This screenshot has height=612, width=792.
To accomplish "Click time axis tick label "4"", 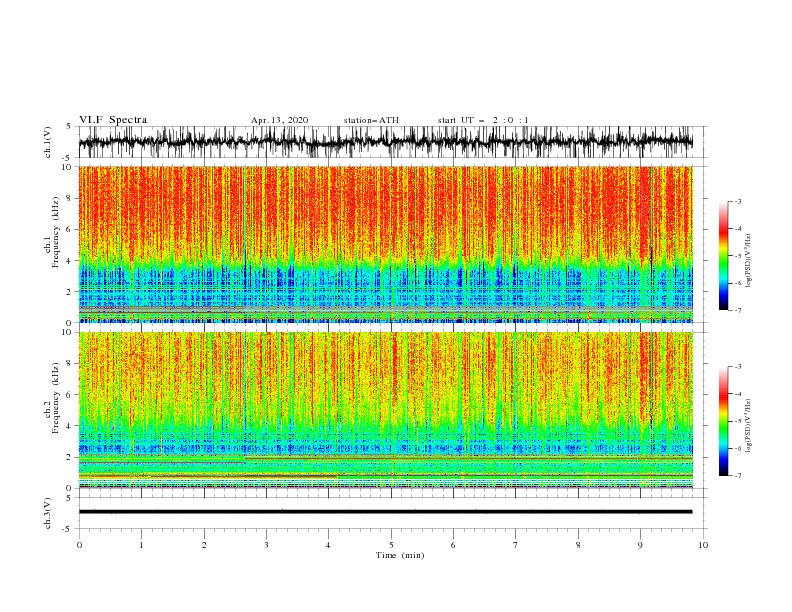I will pyautogui.click(x=329, y=545).
